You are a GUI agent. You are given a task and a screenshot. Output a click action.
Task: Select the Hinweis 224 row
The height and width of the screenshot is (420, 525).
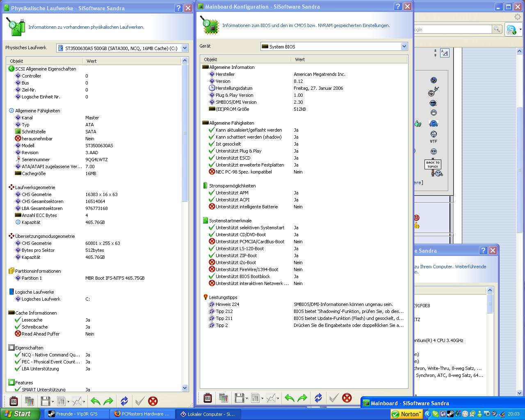point(304,304)
